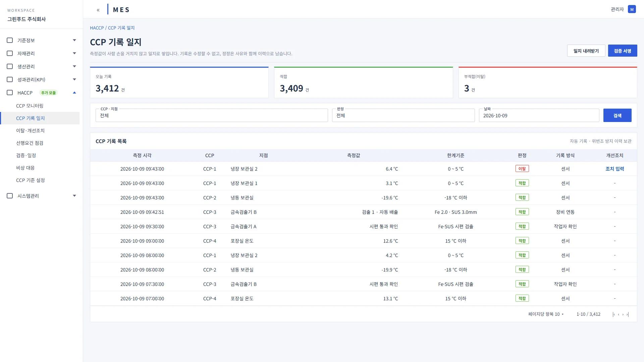Jump to the last page of records
Viewport: 644px width, 362px height.
[x=628, y=314]
